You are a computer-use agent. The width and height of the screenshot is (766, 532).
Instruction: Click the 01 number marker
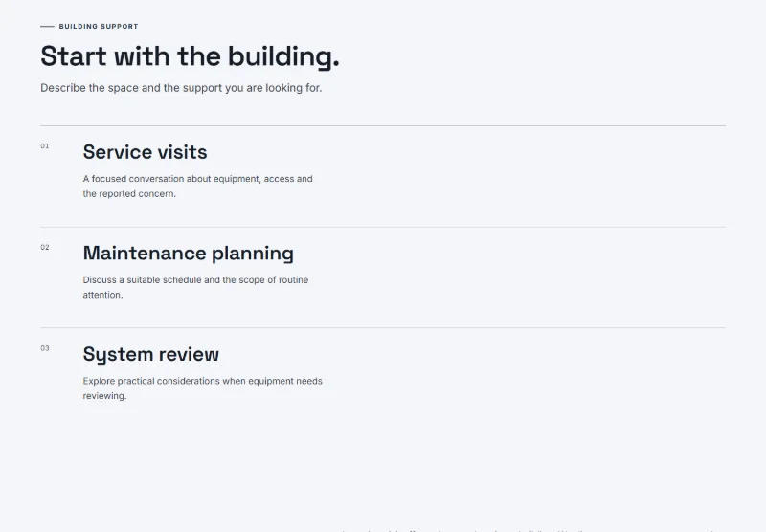tap(44, 146)
